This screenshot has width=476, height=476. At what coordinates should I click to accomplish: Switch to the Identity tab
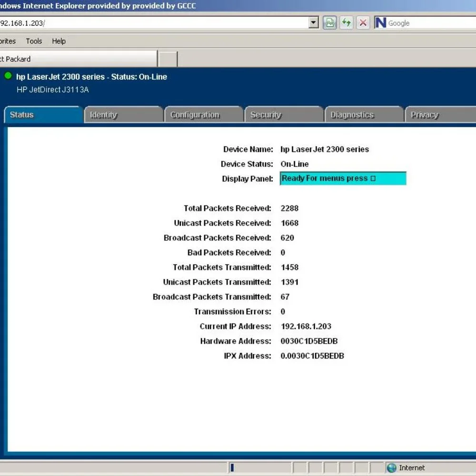click(x=124, y=115)
